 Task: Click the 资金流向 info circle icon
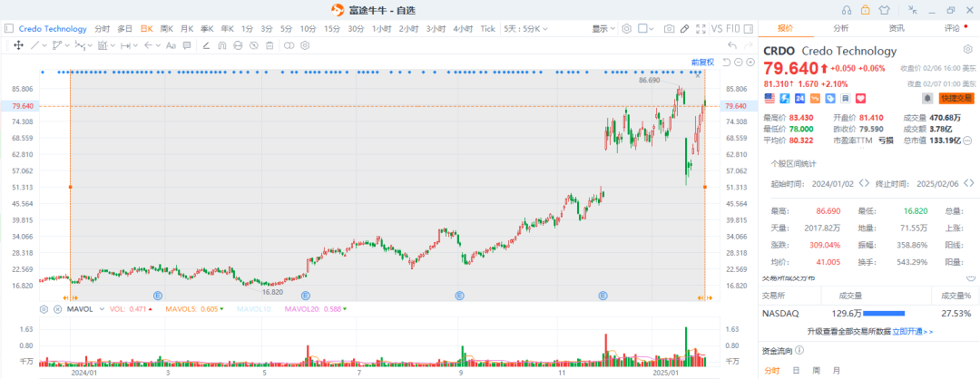coord(799,352)
